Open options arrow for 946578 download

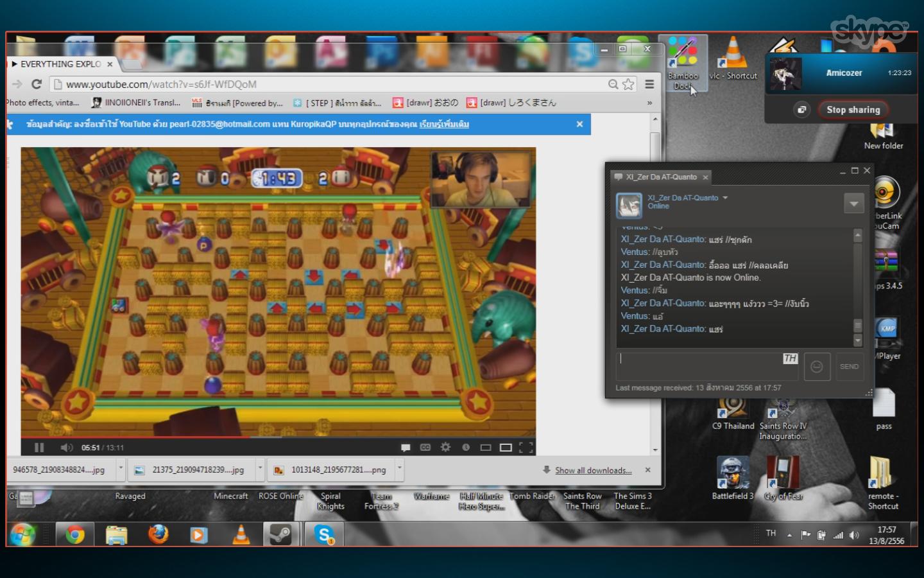pos(121,469)
